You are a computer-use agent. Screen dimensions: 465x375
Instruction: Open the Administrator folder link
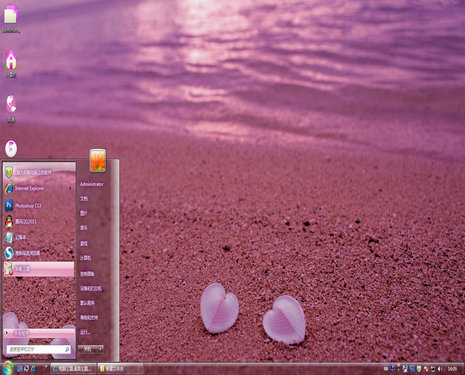pos(92,184)
